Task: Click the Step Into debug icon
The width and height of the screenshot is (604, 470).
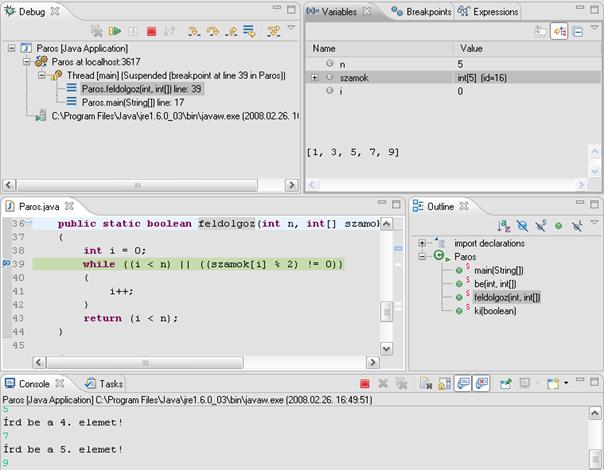Action: click(194, 31)
